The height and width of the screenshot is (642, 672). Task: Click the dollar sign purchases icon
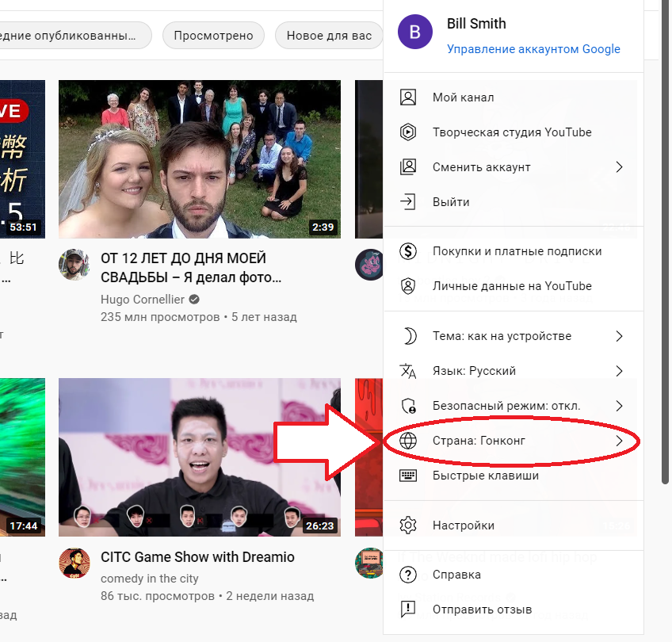[x=408, y=251]
